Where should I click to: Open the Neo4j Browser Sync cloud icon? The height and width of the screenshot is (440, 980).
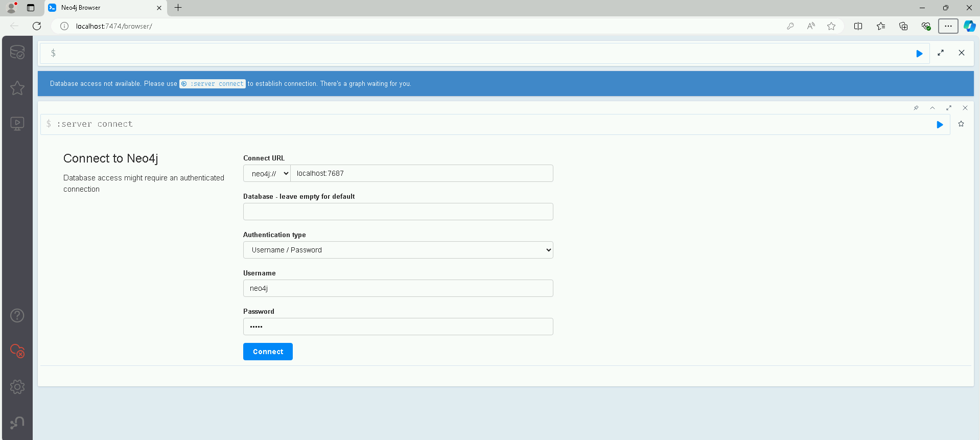pyautogui.click(x=17, y=351)
